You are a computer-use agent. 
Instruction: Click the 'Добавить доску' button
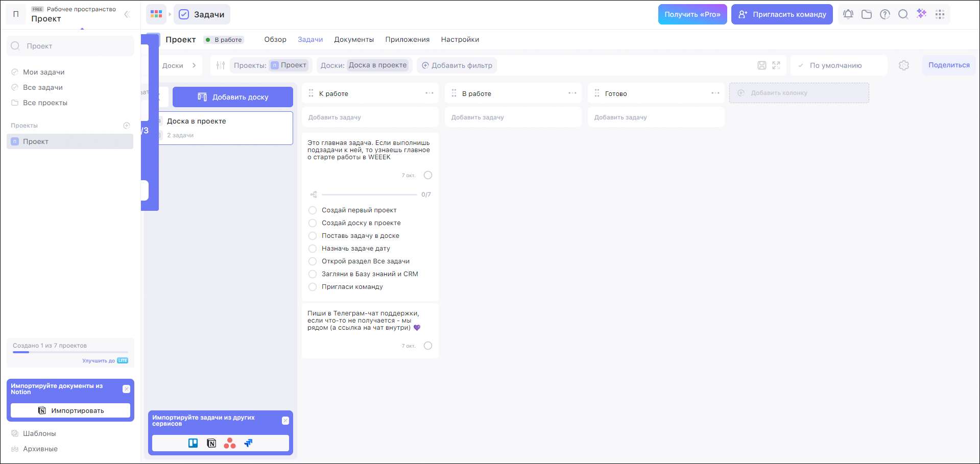click(x=233, y=97)
